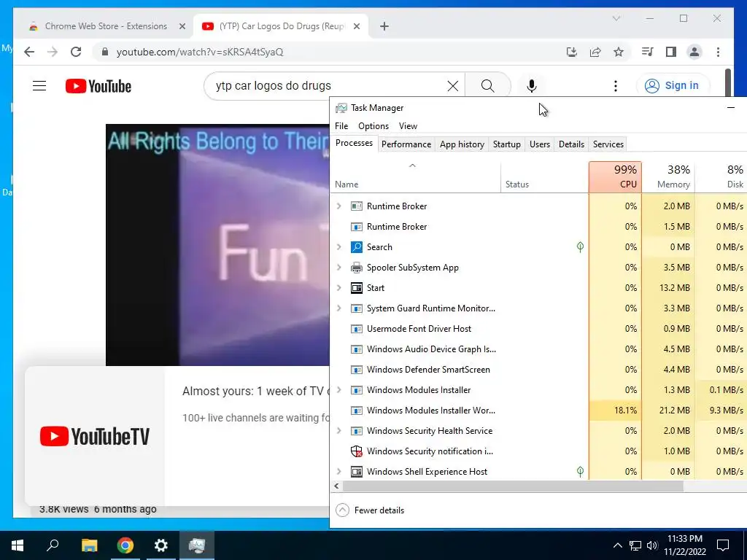Submit search with the magnifier button
The image size is (747, 560).
(x=487, y=86)
